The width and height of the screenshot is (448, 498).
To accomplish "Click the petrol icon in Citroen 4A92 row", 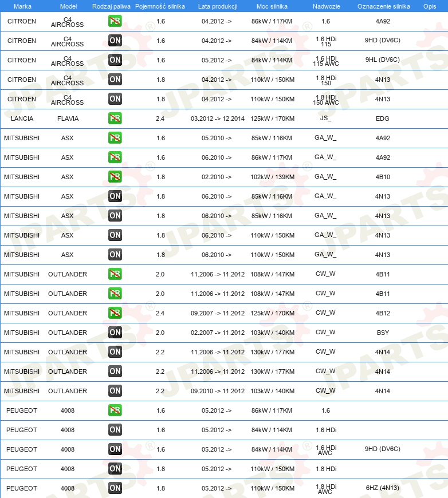I will pos(115,21).
